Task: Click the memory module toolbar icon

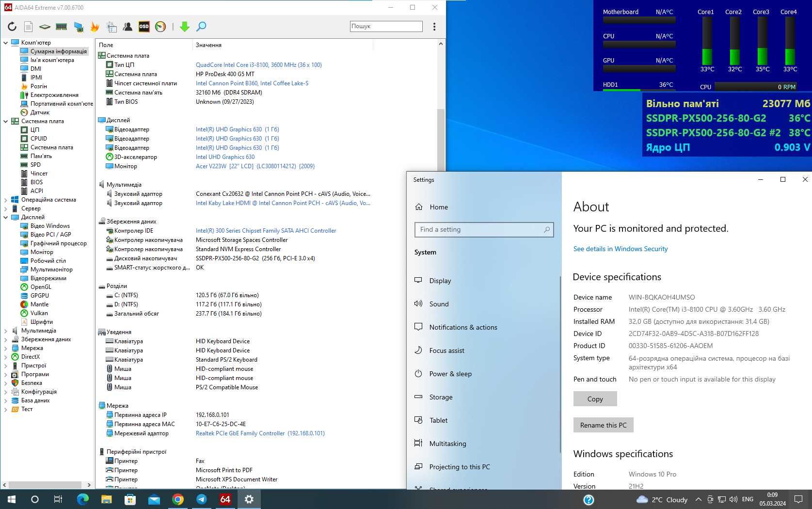Action: pos(62,27)
